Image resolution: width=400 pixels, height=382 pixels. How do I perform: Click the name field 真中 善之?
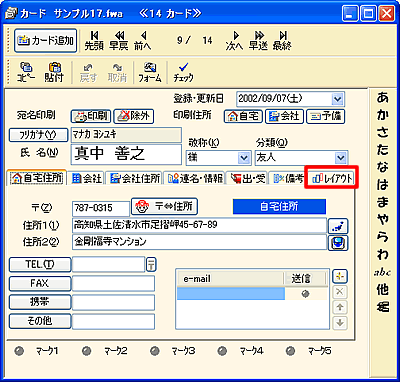(x=126, y=154)
